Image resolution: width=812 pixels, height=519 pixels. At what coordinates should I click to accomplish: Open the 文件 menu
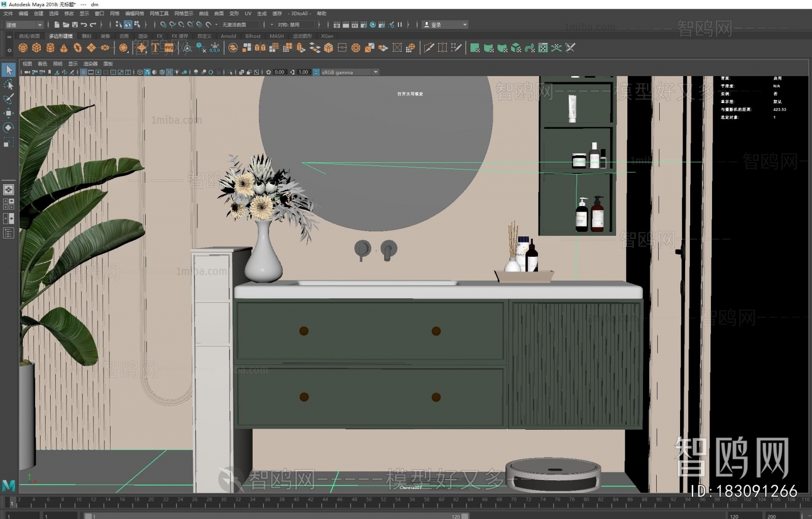point(8,14)
